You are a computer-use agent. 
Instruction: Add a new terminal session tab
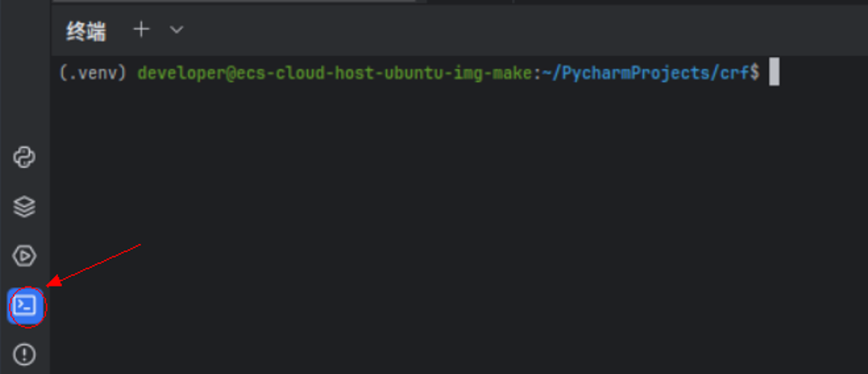pos(141,29)
